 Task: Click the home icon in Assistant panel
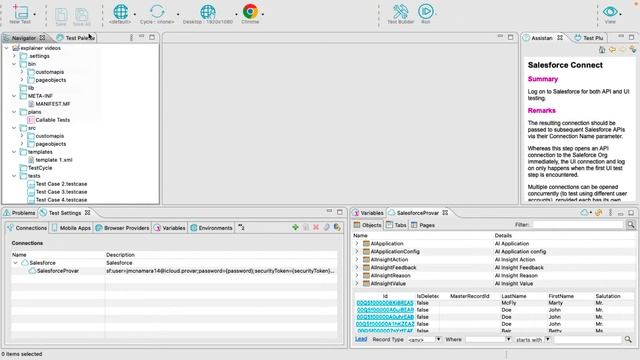[602, 50]
